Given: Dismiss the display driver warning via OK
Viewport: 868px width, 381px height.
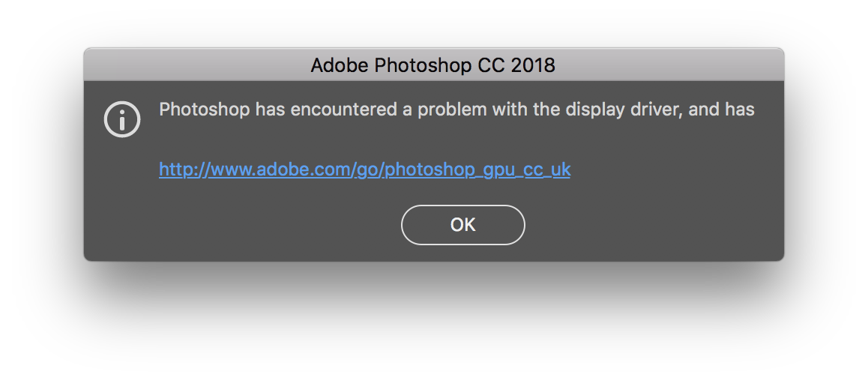Looking at the screenshot, I should click(x=462, y=225).
